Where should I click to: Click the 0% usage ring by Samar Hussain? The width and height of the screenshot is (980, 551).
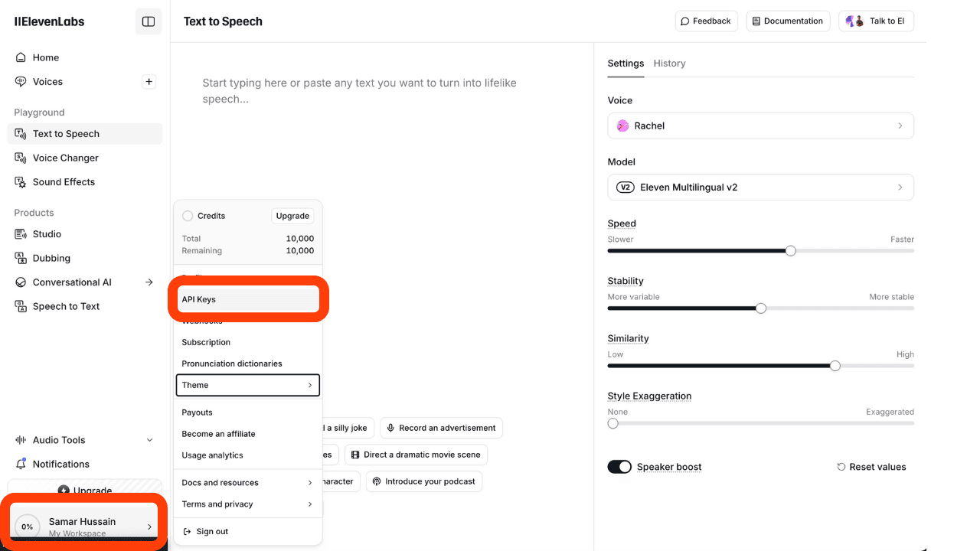(28, 527)
